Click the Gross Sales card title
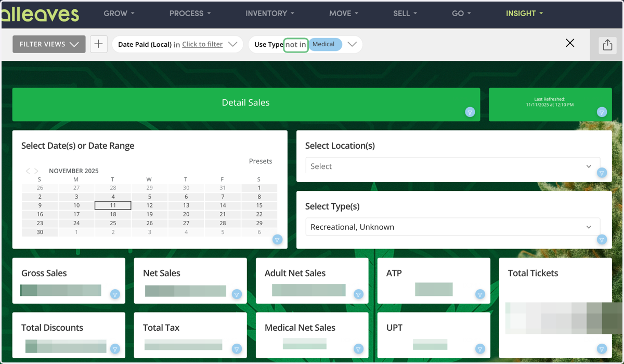 [x=44, y=273]
